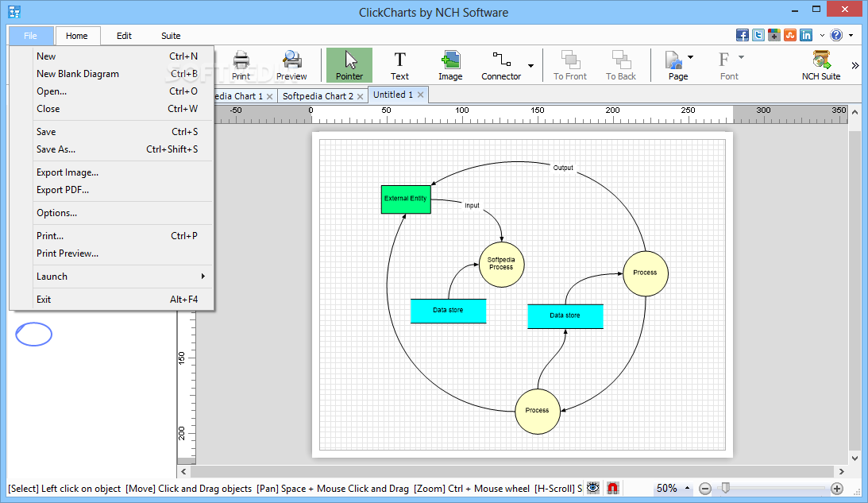Viewport: 868px width, 503px height.
Task: Expand the toolbar overflow chevron
Action: [855, 65]
